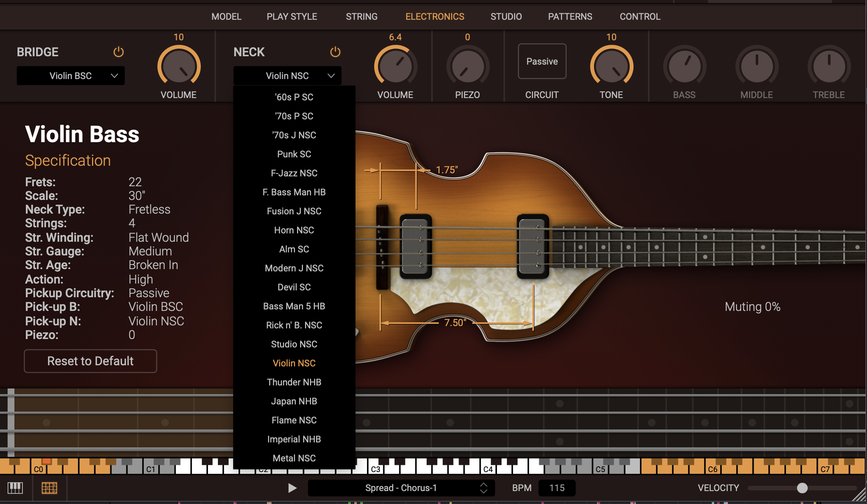Click the Bridge Volume knob
The image size is (867, 504).
pos(179,67)
